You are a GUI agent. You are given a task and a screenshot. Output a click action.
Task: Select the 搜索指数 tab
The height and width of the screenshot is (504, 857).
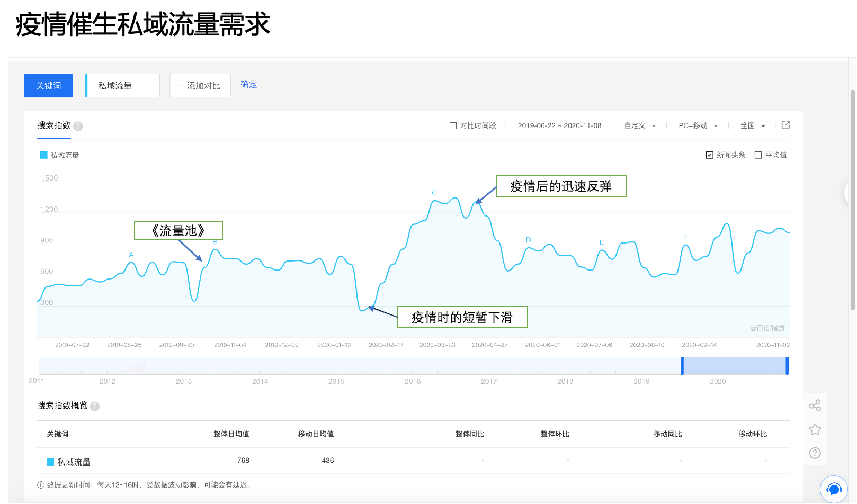click(54, 125)
